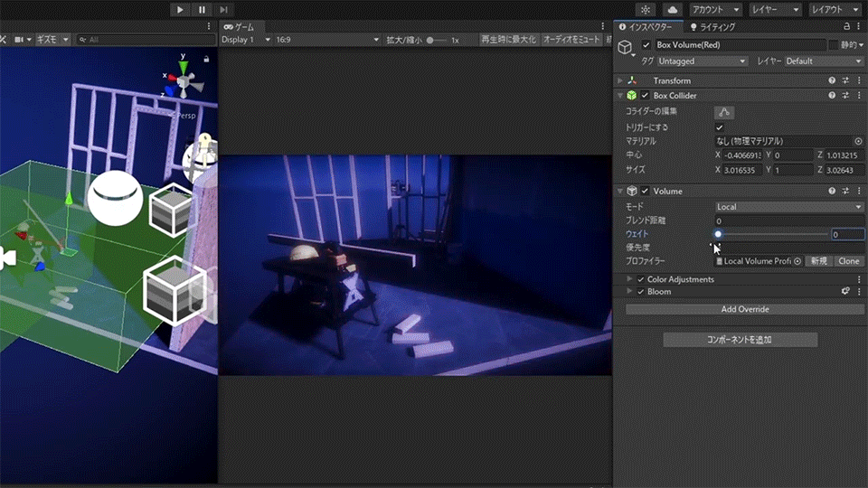This screenshot has height=488, width=868.
Task: Click the ウェイト weight slider handle
Action: click(718, 234)
